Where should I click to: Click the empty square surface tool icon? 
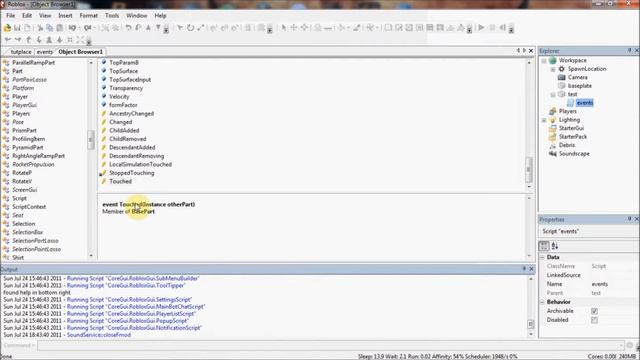(x=388, y=28)
